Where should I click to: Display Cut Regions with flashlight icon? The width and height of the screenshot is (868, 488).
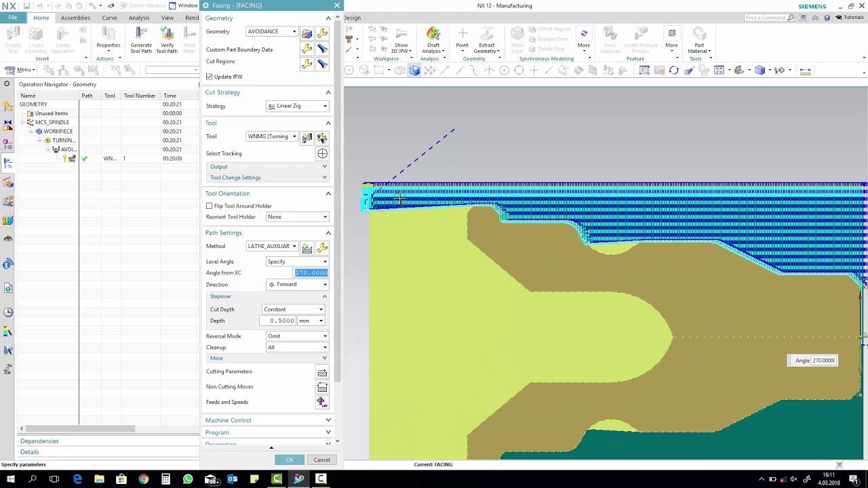click(322, 64)
